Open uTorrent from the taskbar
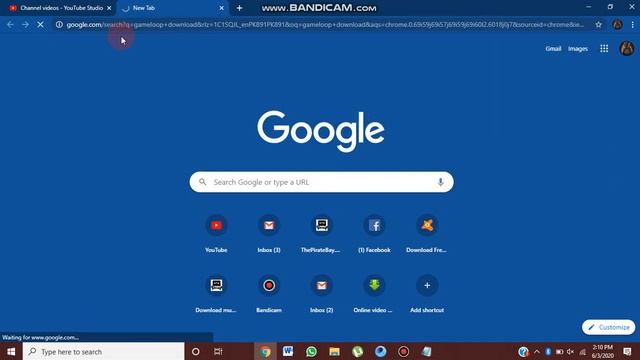Viewport: 640px width, 360px height. click(358, 351)
